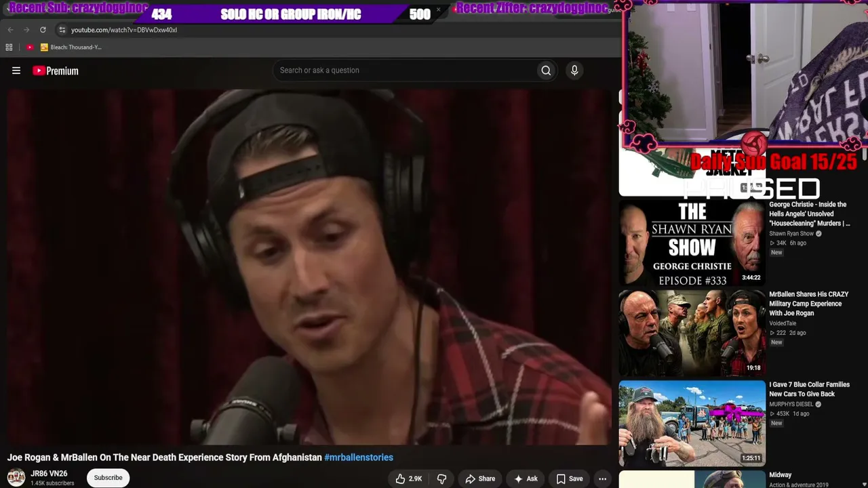
Task: Open George Christie Hells Angels video title
Action: (x=810, y=213)
